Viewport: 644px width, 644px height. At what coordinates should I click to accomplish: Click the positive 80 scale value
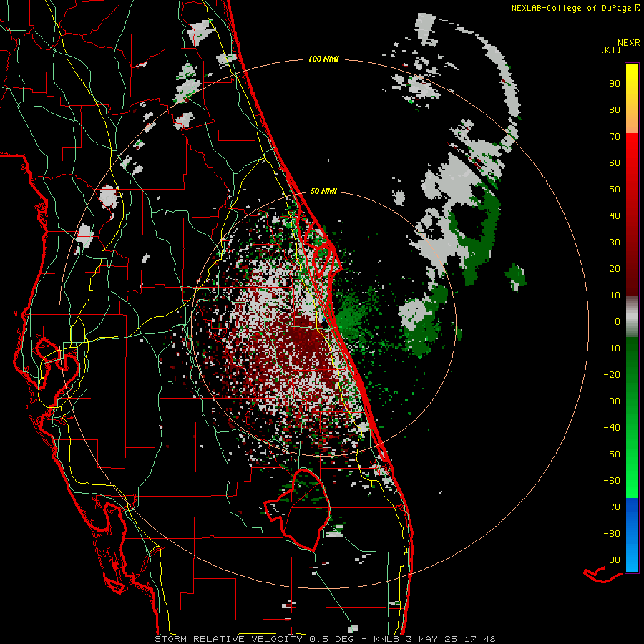(615, 110)
